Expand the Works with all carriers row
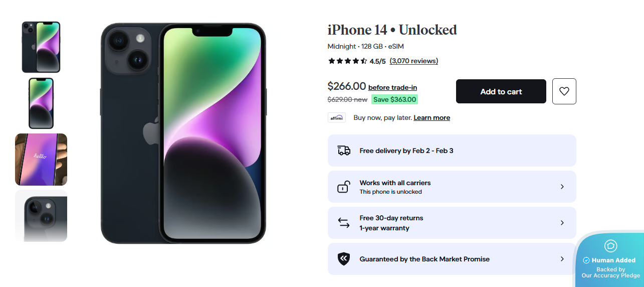The image size is (644, 287). [x=562, y=187]
